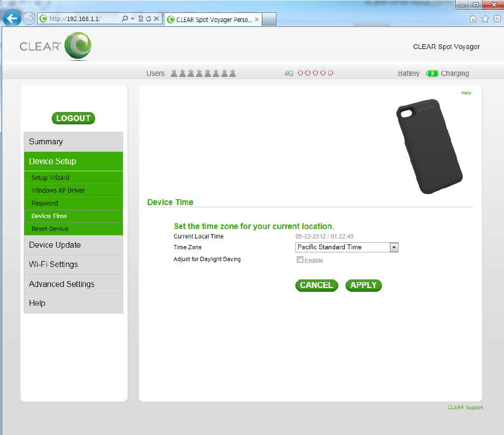Select Password submenu item
This screenshot has width=504, height=435.
[73, 204]
